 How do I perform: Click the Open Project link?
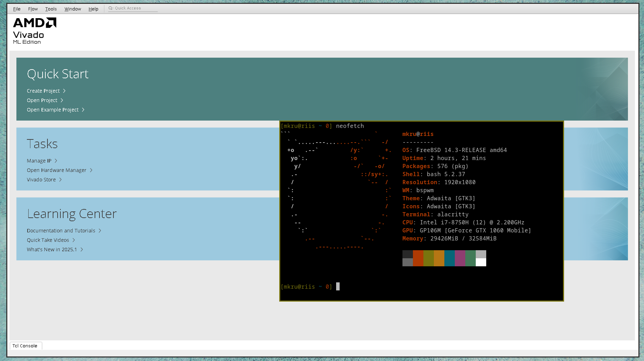[x=42, y=100]
